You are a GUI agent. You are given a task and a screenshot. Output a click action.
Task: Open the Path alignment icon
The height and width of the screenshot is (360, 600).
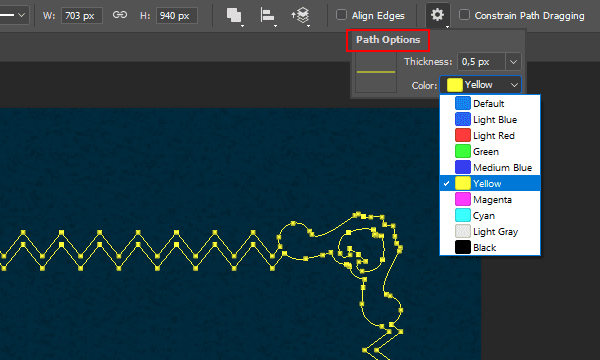[x=267, y=16]
